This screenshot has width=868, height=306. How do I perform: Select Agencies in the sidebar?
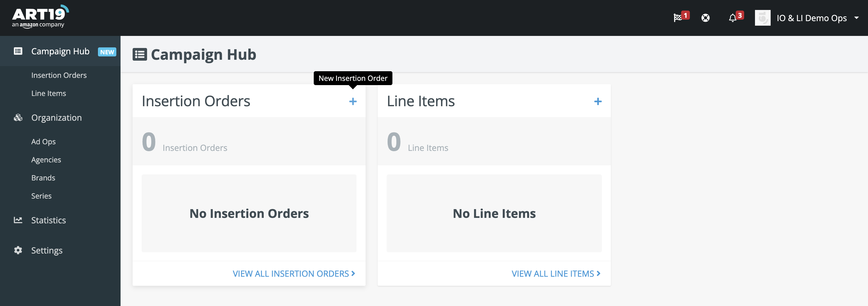(x=46, y=160)
